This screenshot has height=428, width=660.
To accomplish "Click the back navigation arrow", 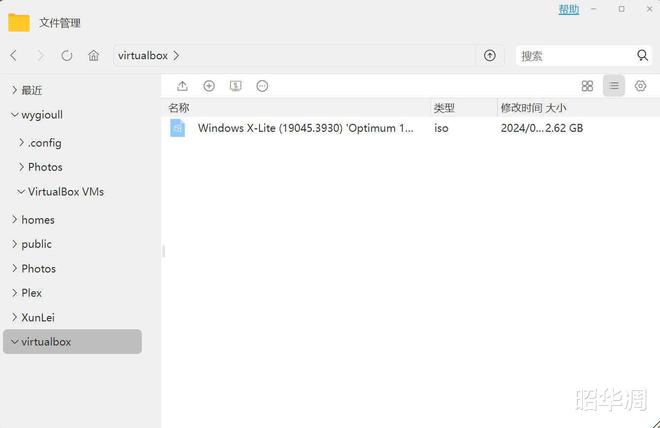I will point(13,55).
